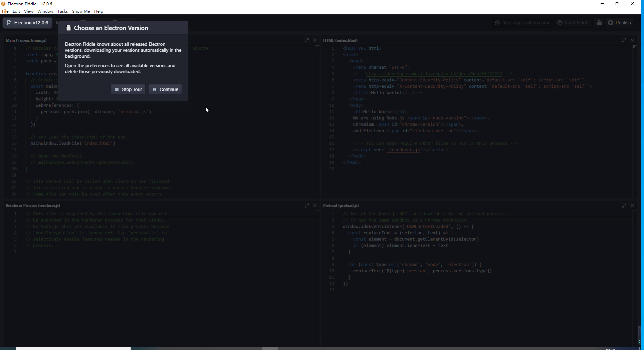This screenshot has width=644, height=350.
Task: Click line number 13 in preload.js editor
Action: tap(332, 290)
